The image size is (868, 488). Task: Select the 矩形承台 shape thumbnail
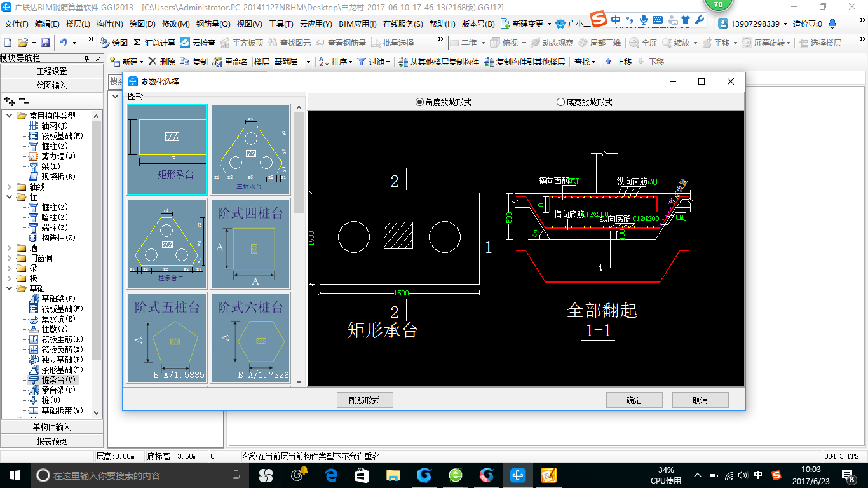[167, 149]
